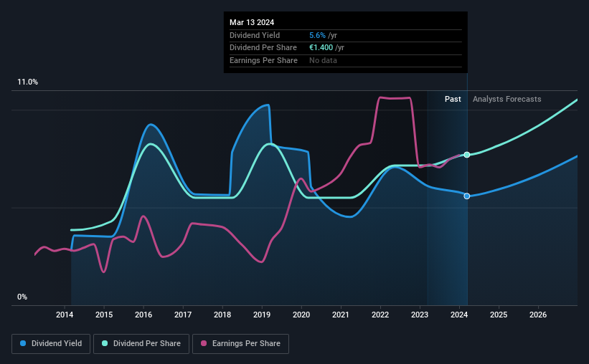Click the 2016 x-axis label
The image size is (589, 364).
(x=143, y=315)
